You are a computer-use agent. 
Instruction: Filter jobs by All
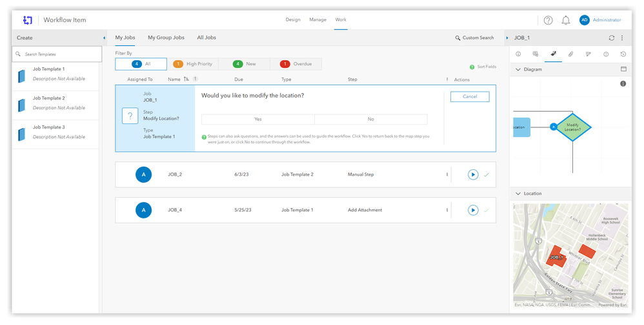point(141,64)
